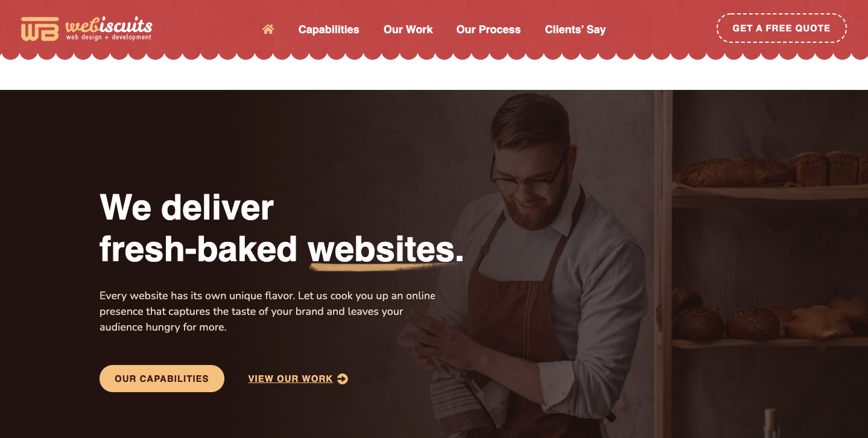Open the Clients' Say nav link
This screenshot has width=868, height=438.
click(x=575, y=30)
